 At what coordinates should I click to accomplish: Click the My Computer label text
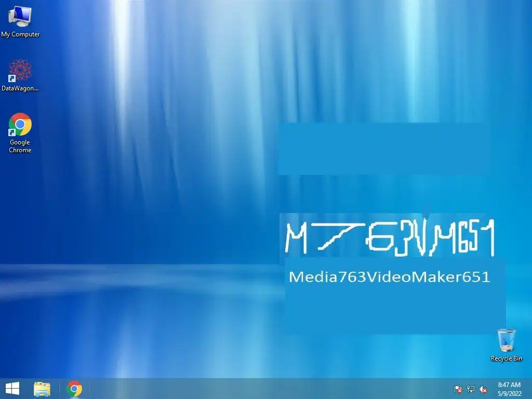click(20, 34)
